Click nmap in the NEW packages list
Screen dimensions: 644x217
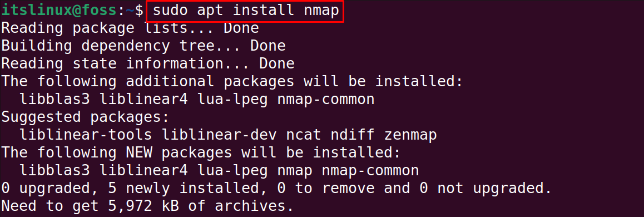295,171
